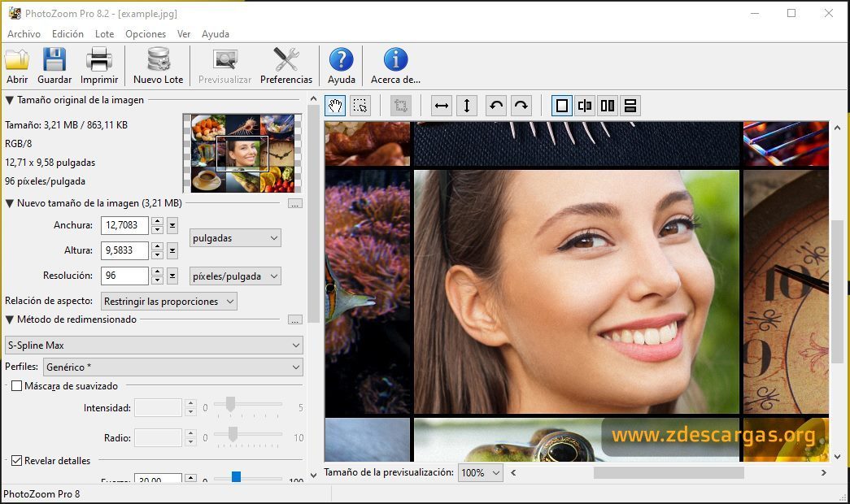Open the 100% preview size dropdown

coord(481,472)
